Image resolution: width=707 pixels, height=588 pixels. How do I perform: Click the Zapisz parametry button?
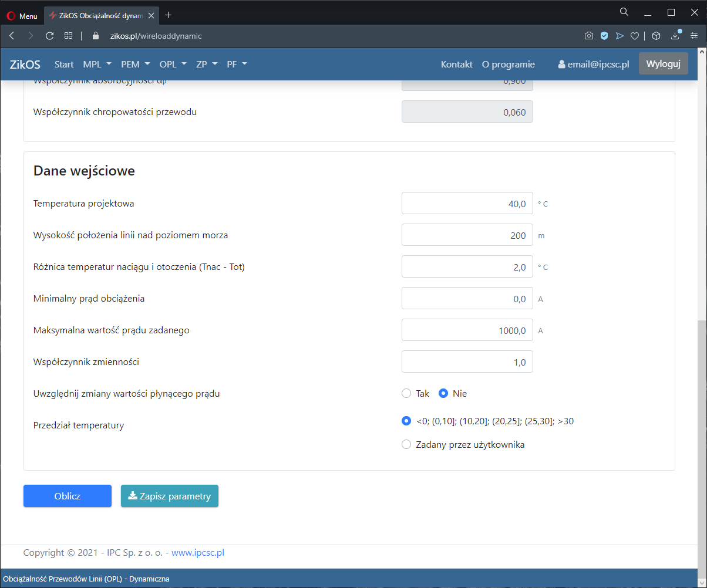click(170, 496)
